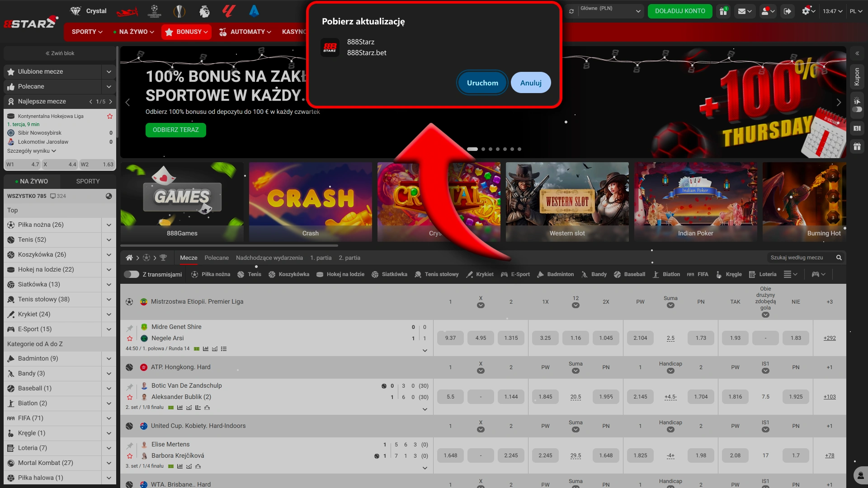Open the NA ŻYWO menu
The image size is (868, 488).
click(x=133, y=32)
